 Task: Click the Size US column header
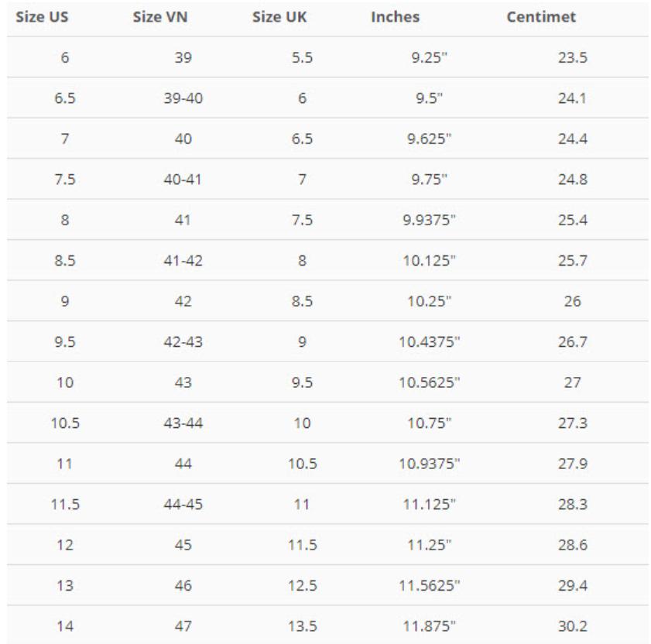(39, 18)
